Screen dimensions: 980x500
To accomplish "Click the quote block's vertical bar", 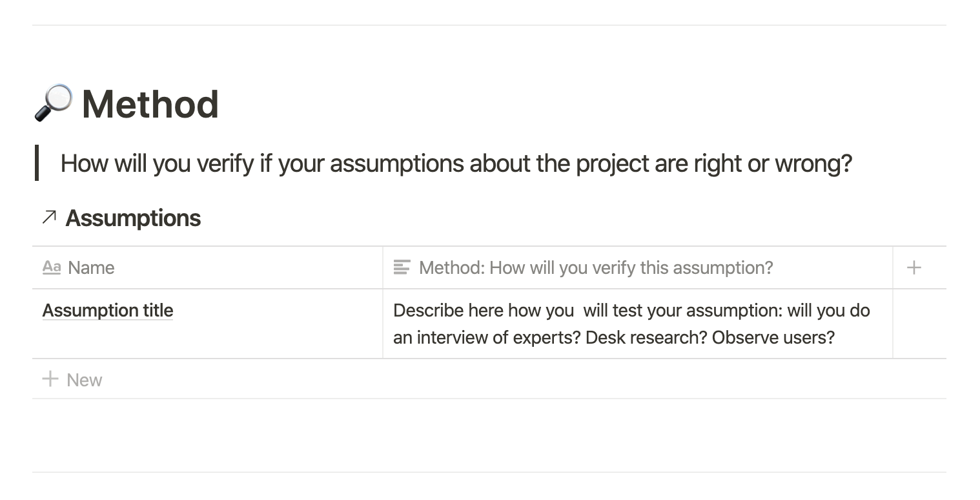I will point(39,163).
